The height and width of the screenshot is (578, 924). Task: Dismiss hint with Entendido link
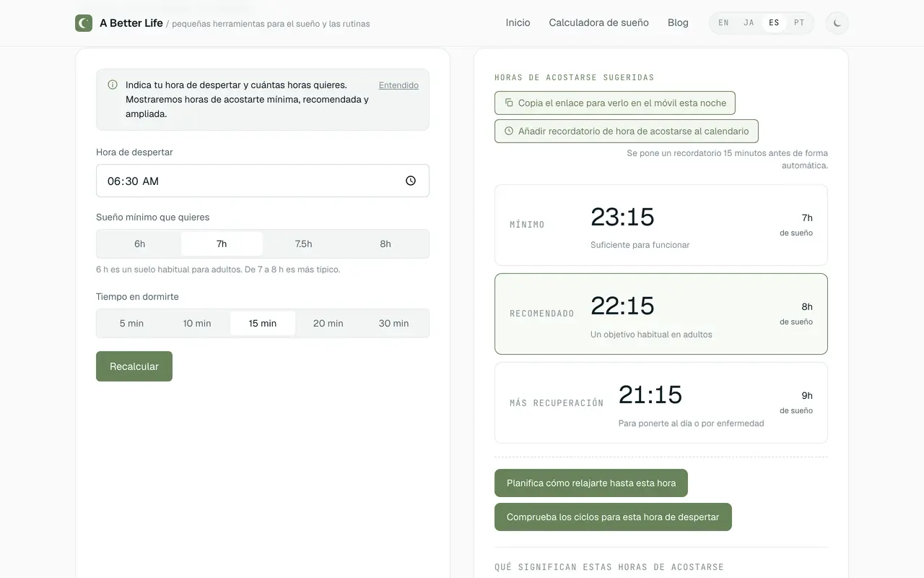(x=398, y=85)
